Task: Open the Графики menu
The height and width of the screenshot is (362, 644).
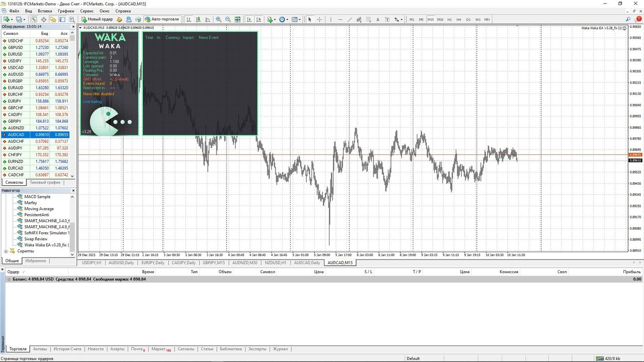Action: [65, 10]
